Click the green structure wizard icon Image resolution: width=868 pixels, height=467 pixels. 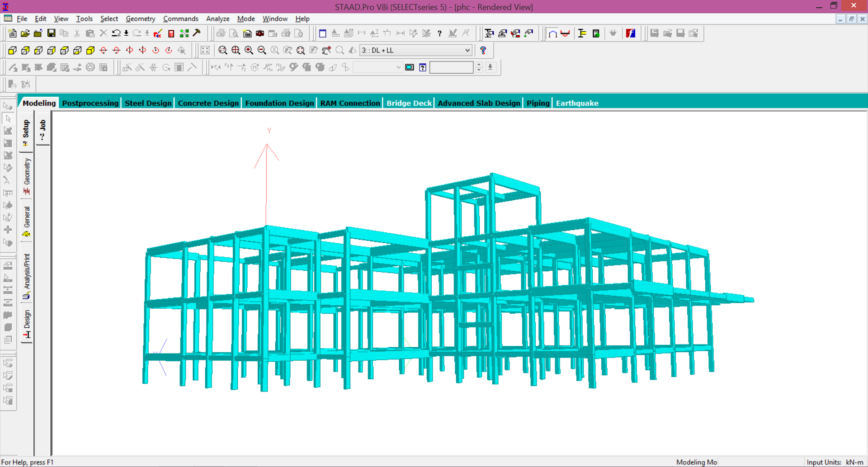[184, 33]
